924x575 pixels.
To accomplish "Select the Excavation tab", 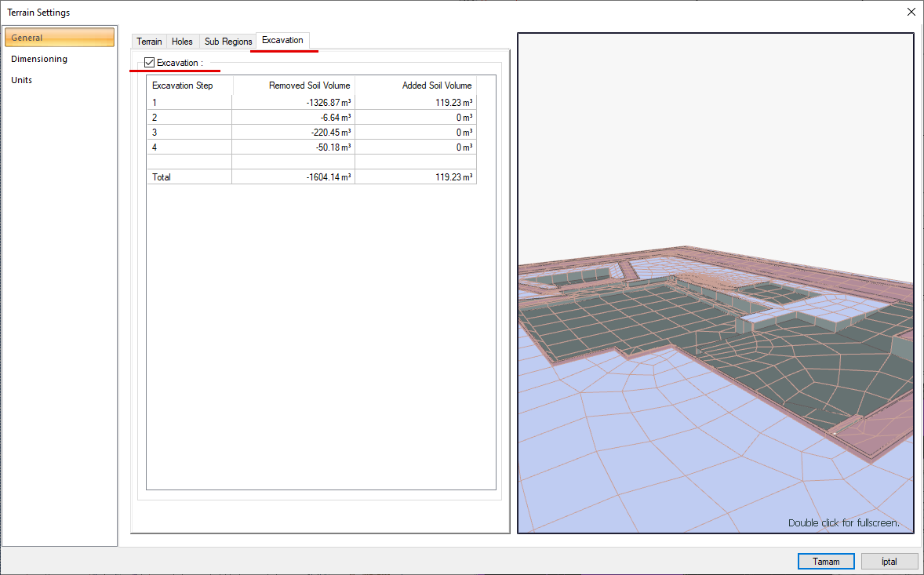I will pyautogui.click(x=283, y=41).
